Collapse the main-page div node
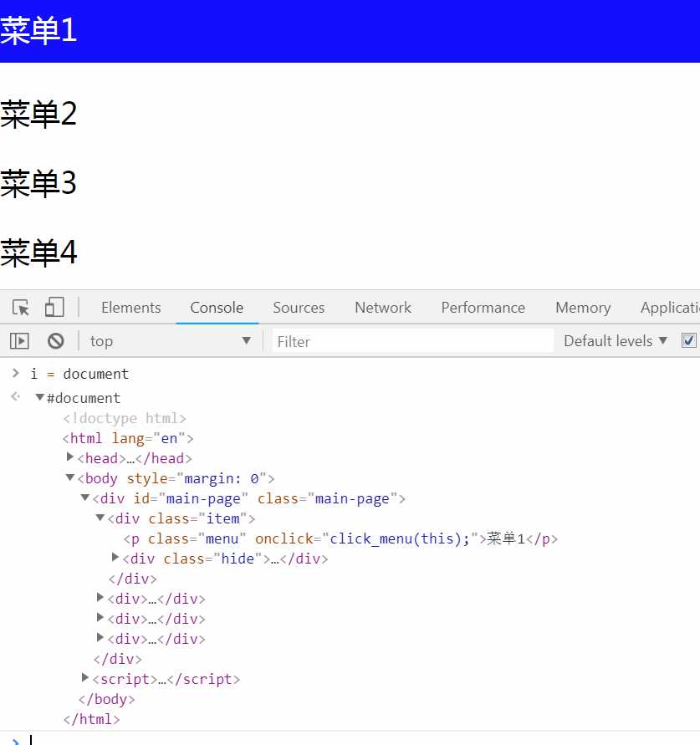Image resolution: width=700 pixels, height=745 pixels. [85, 498]
